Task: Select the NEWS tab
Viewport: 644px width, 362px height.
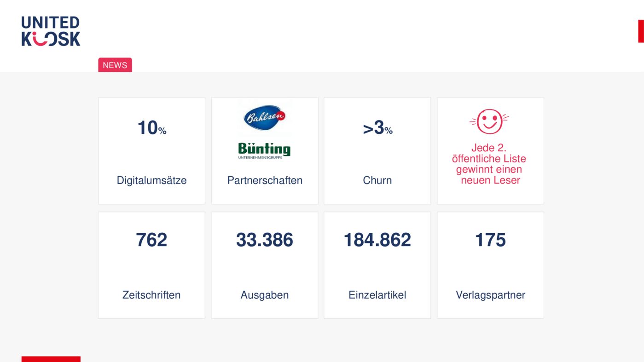Action: tap(115, 65)
